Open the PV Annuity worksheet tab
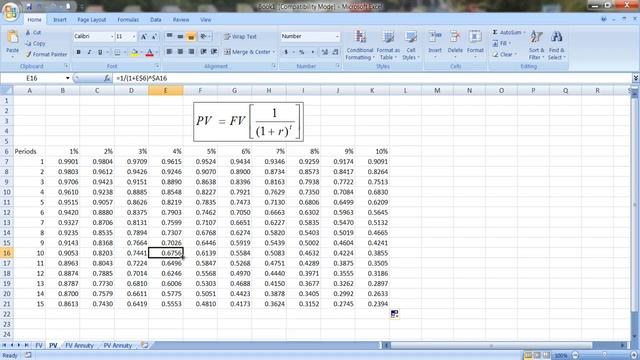This screenshot has width=640, height=360. click(x=118, y=345)
